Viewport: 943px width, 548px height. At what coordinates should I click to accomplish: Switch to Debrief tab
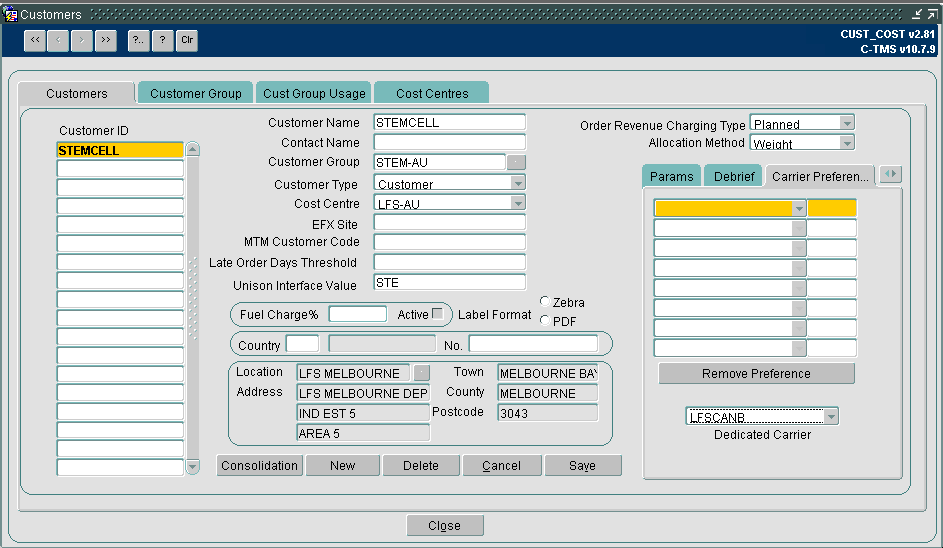[734, 176]
